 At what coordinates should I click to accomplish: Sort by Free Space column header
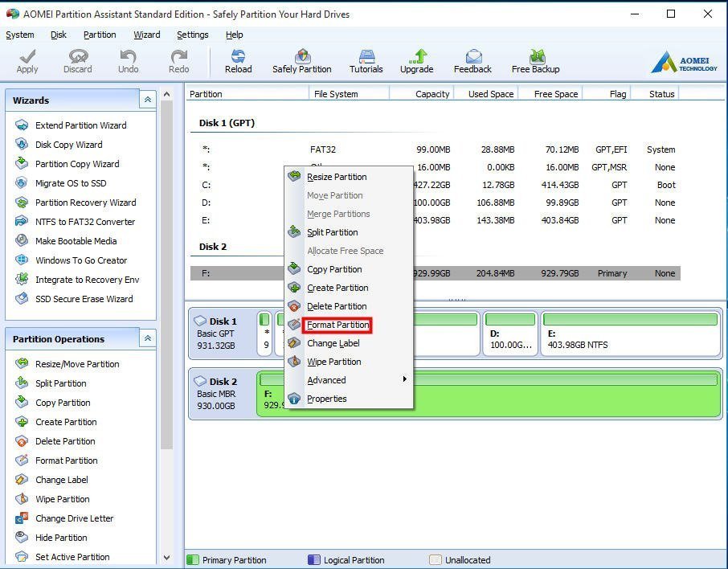coord(550,94)
